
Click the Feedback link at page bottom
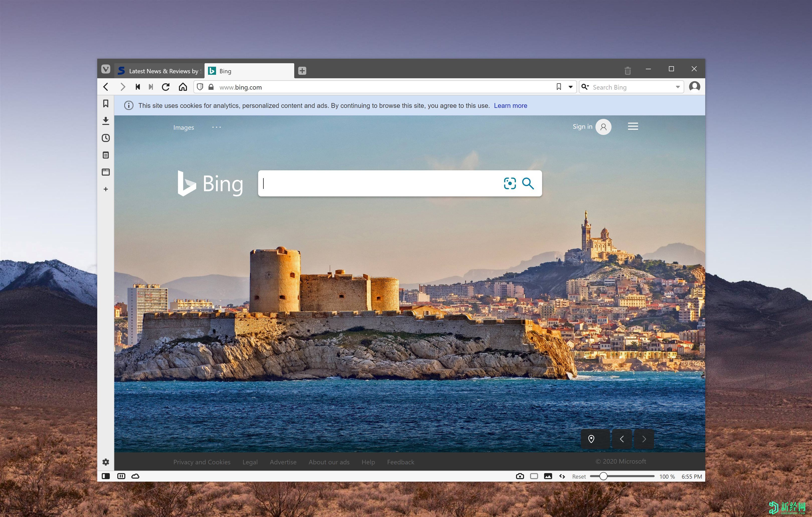pos(399,462)
